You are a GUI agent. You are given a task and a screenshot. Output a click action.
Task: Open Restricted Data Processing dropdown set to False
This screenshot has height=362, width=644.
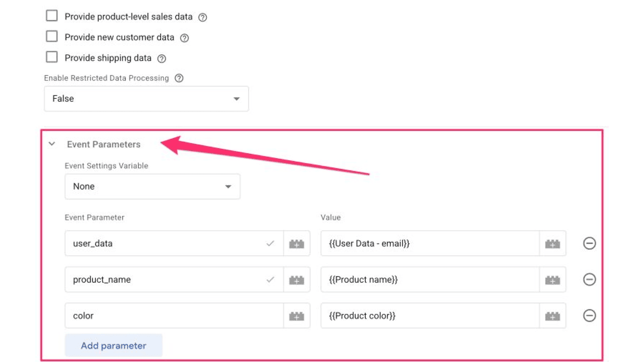point(146,99)
